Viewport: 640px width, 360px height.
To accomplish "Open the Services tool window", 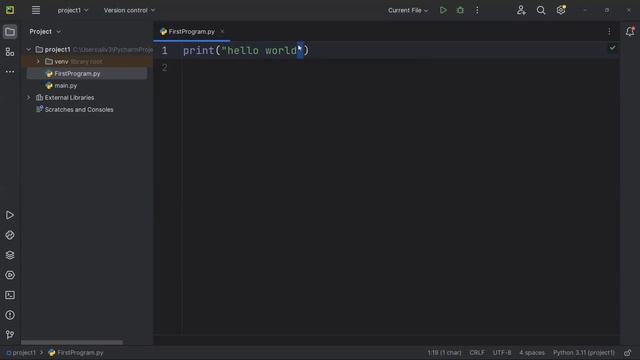I will (x=10, y=275).
